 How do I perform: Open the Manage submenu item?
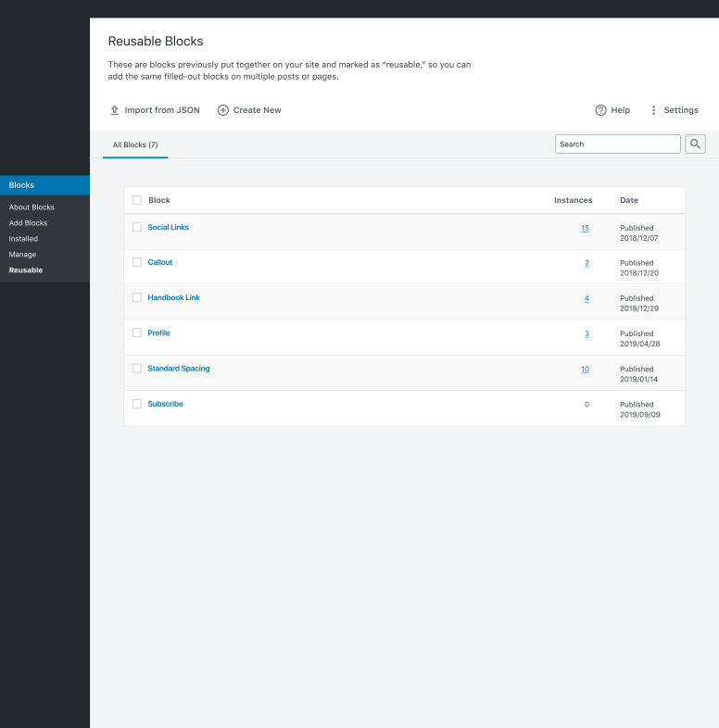pos(22,255)
